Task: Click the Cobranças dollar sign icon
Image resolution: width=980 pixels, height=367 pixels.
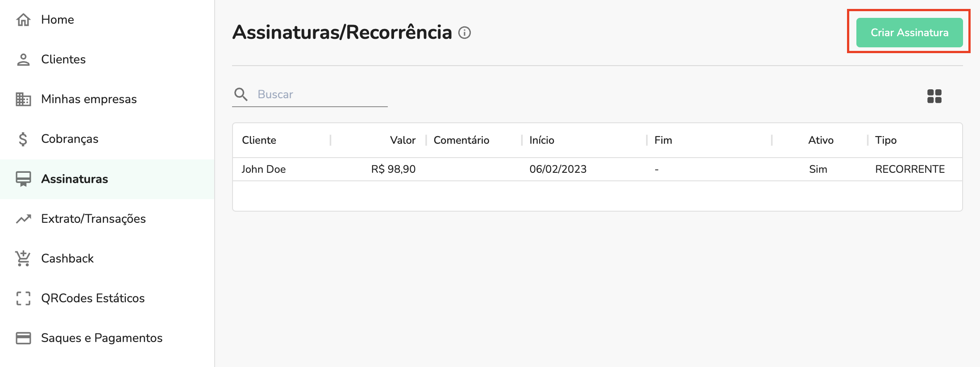Action: 23,139
